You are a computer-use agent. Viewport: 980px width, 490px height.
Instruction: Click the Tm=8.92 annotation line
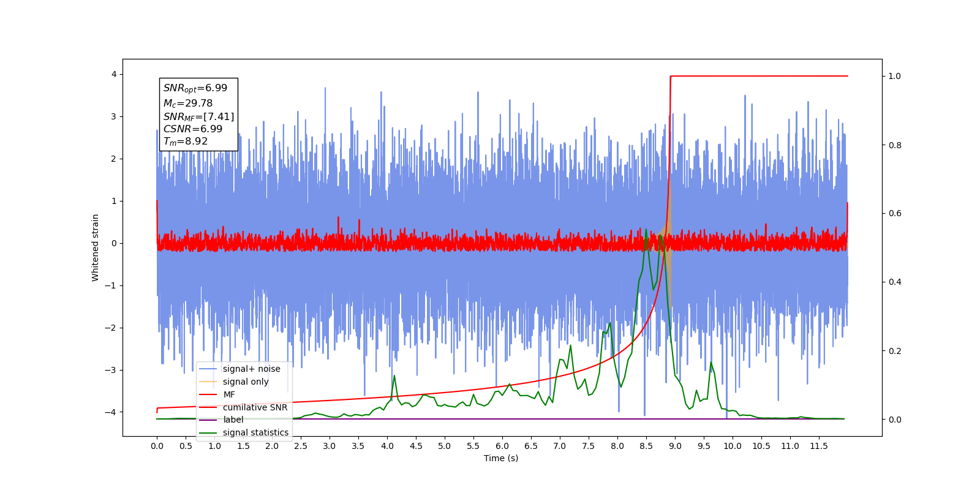[186, 141]
